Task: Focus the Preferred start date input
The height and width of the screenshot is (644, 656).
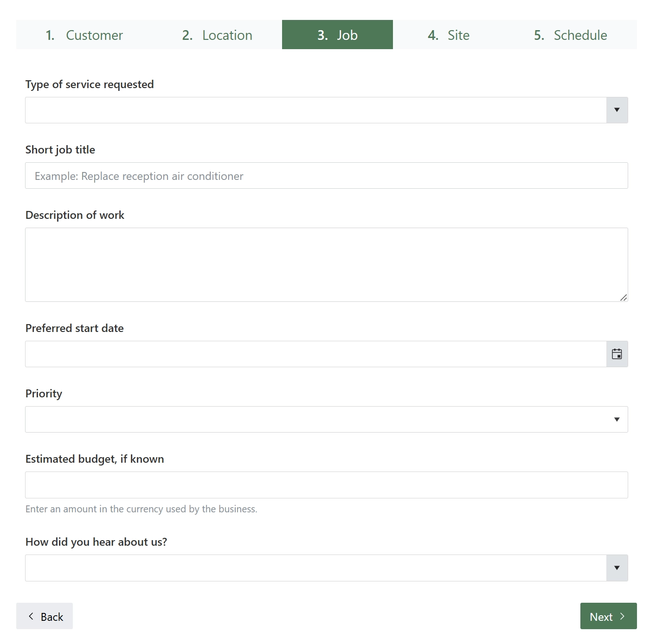Action: [x=316, y=354]
